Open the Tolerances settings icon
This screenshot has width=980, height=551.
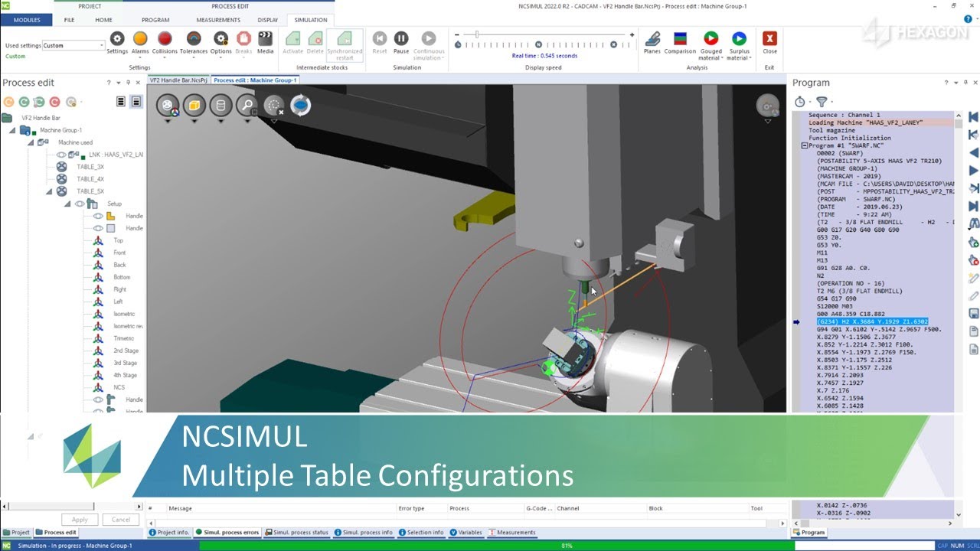[194, 38]
